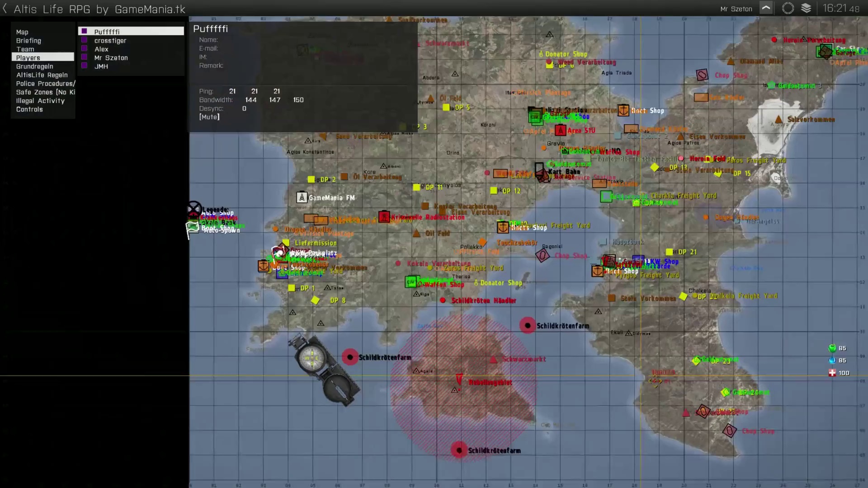Switch to the Map menu entry
The image size is (868, 488).
[22, 32]
